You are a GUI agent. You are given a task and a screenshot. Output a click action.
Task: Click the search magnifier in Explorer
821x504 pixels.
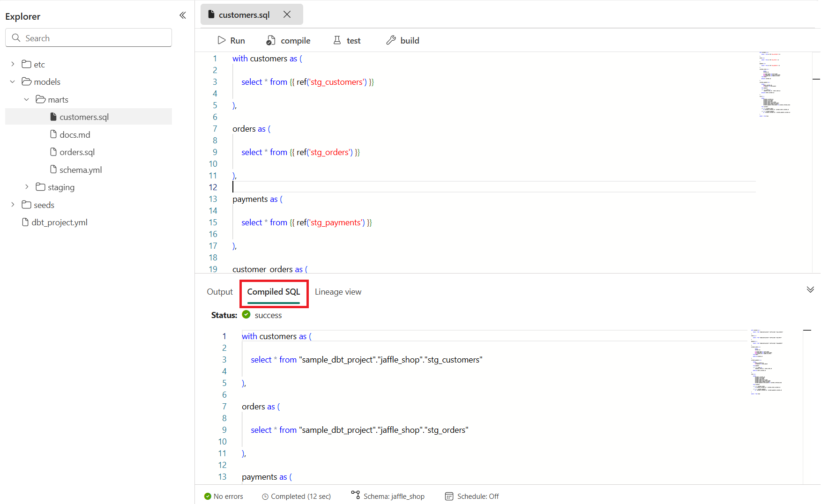point(16,37)
